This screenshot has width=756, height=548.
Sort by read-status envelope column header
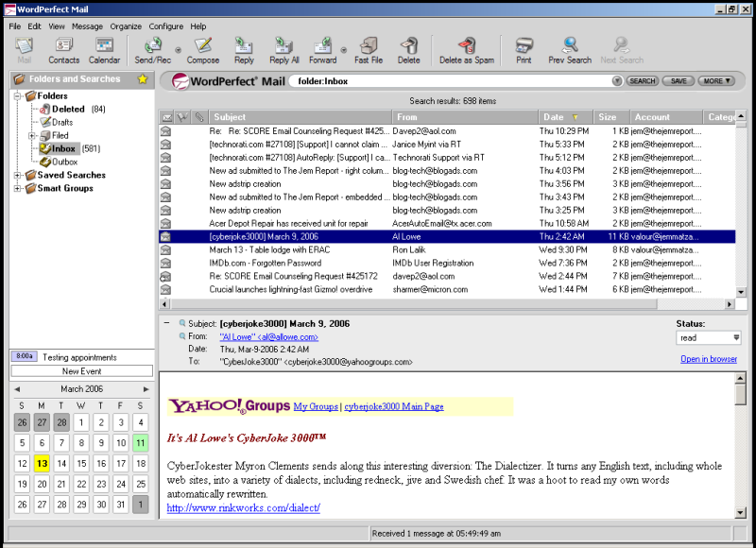(167, 117)
